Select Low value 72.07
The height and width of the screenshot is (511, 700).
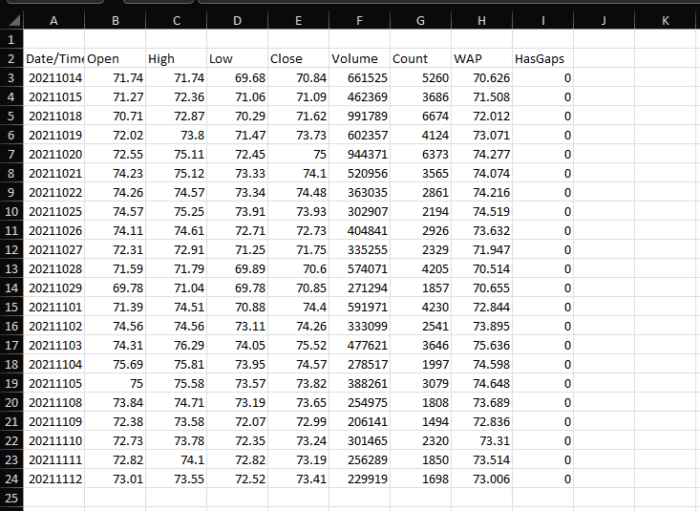click(x=237, y=421)
